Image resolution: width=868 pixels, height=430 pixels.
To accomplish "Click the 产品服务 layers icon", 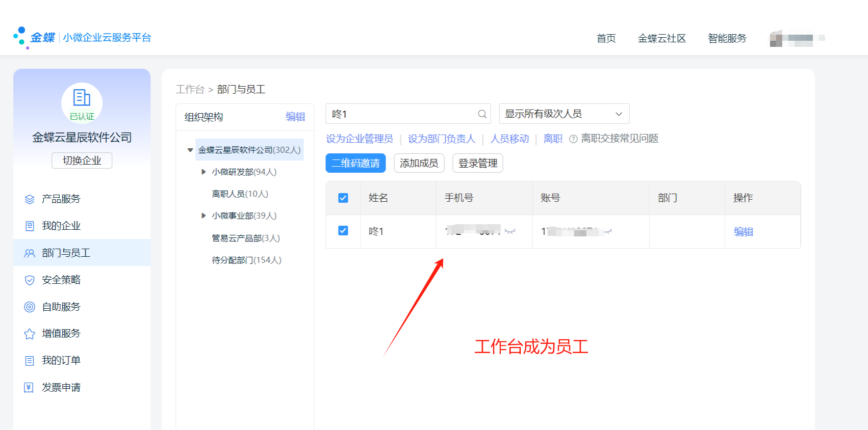I will (x=30, y=199).
